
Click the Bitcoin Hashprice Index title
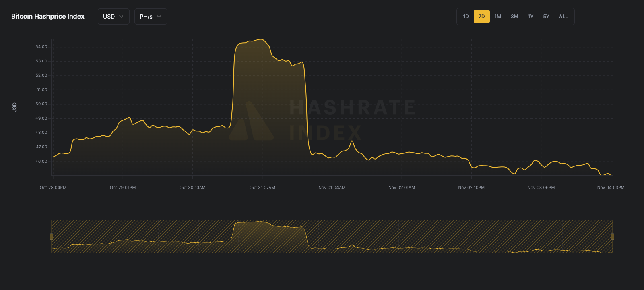pyautogui.click(x=48, y=17)
